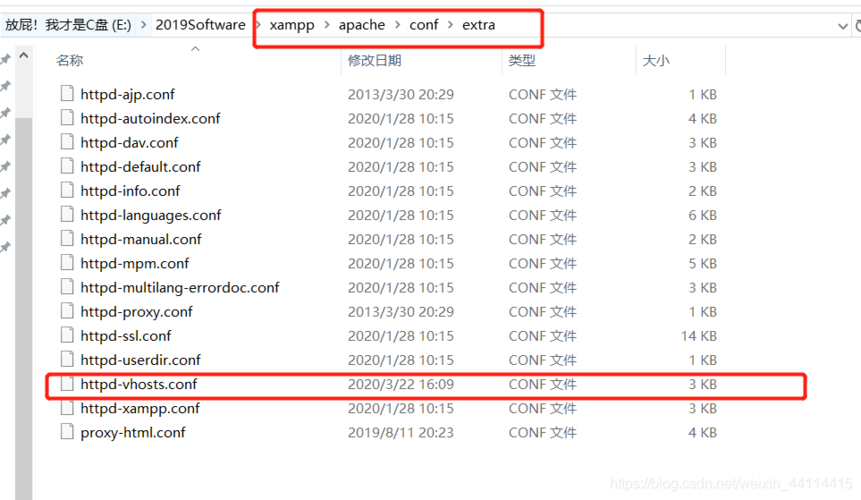The width and height of the screenshot is (861, 500).
Task: Expand the chevron after apache in path
Action: pos(397,25)
